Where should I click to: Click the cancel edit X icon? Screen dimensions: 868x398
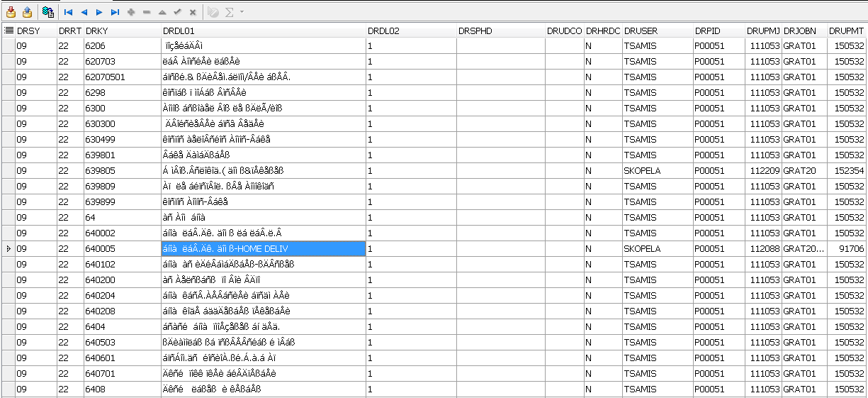(x=193, y=12)
